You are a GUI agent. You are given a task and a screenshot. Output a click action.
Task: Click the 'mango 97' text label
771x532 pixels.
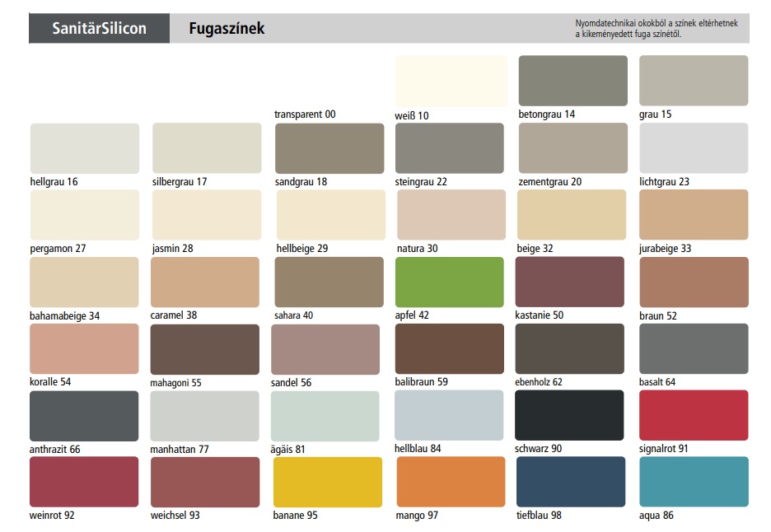pyautogui.click(x=417, y=516)
